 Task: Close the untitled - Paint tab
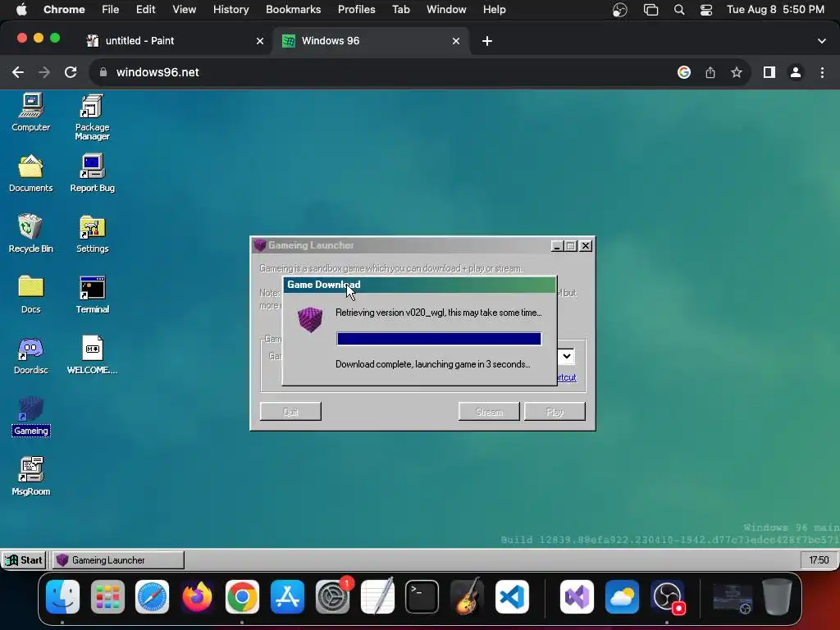(x=260, y=41)
